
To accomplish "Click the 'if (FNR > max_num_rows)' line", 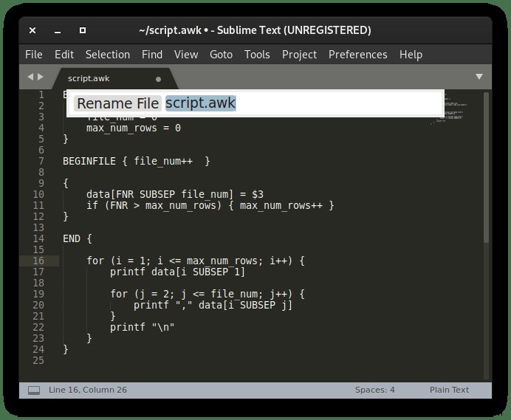I will point(210,206).
